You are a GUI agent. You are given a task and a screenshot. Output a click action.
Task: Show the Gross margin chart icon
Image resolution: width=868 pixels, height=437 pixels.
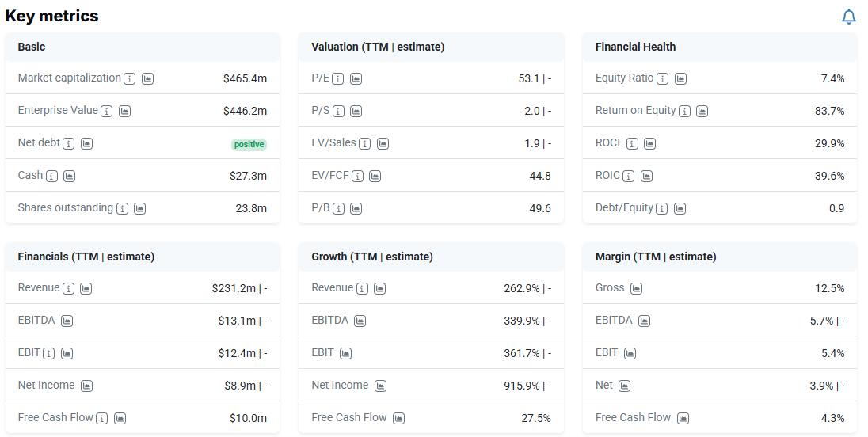click(637, 289)
